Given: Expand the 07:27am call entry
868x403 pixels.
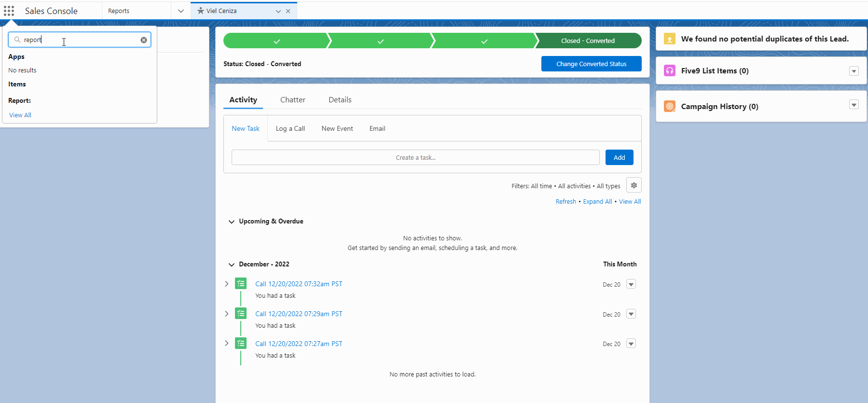Looking at the screenshot, I should click(227, 343).
